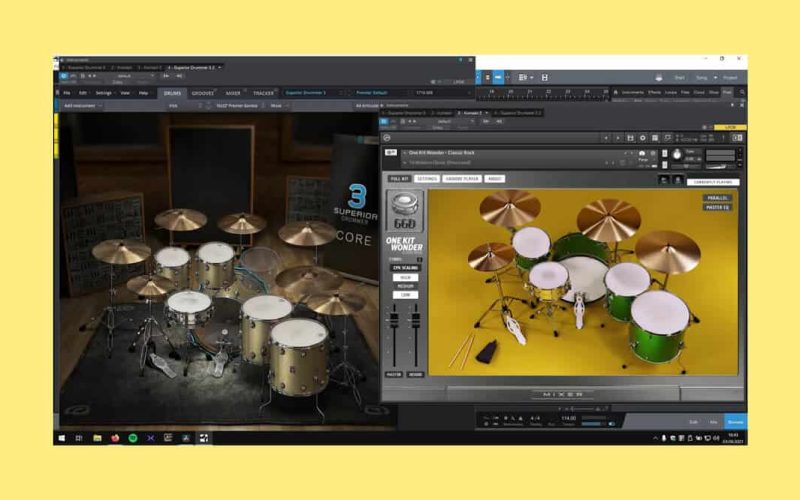Select LOW CPU scaling option

pyautogui.click(x=405, y=295)
